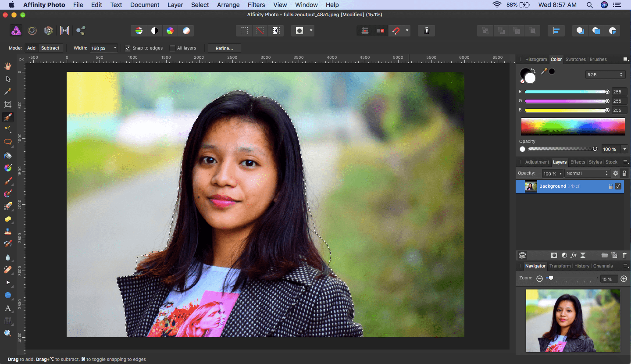Open the Filters menu
Viewport: 631px width, 364px height.
pyautogui.click(x=256, y=5)
